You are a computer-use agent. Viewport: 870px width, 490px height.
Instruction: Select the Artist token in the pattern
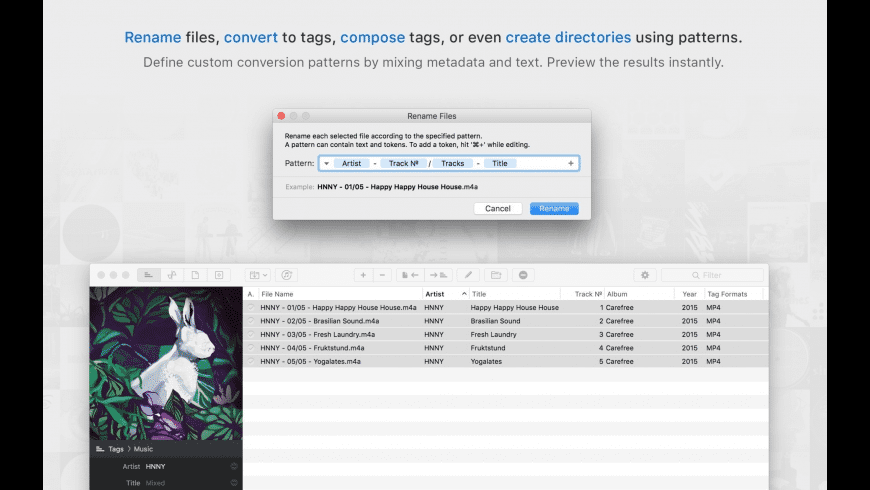pyautogui.click(x=352, y=163)
